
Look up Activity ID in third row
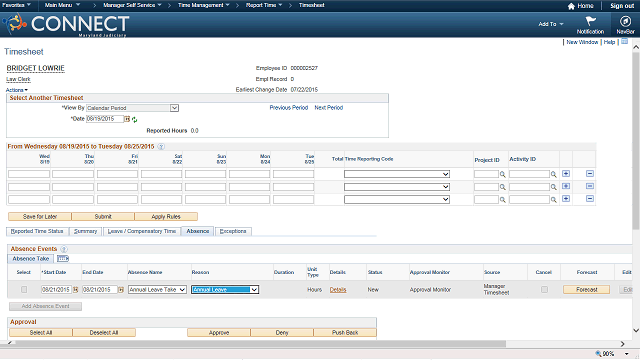tap(553, 200)
